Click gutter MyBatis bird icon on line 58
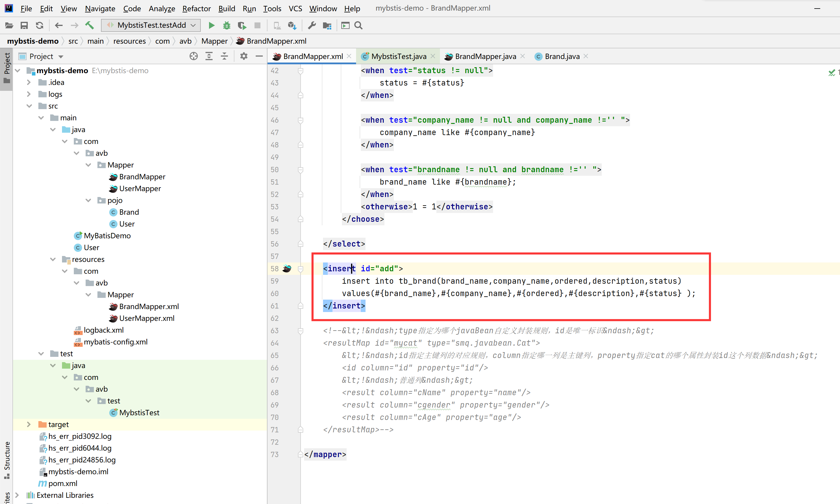Viewport: 840px width, 504px height. (287, 269)
